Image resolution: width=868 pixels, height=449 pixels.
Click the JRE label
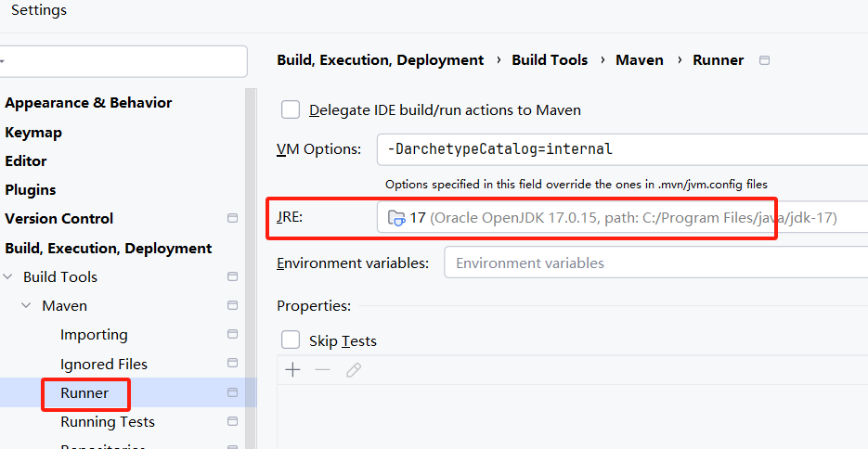pyautogui.click(x=290, y=217)
